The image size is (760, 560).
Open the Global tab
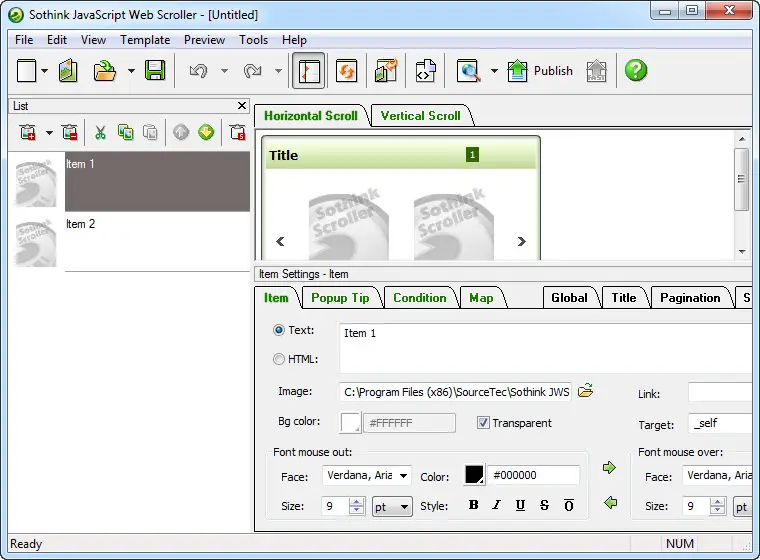[x=569, y=298]
